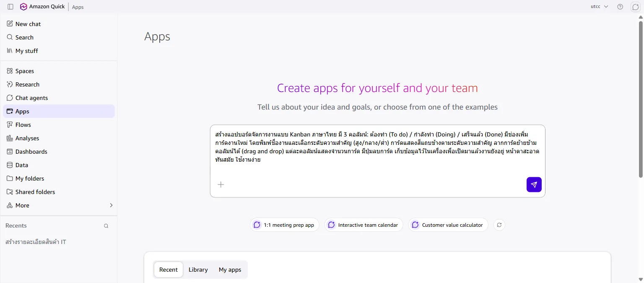Viewport: 644px width, 283px height.
Task: Click the Apps breadcrumb in header
Action: point(78,7)
